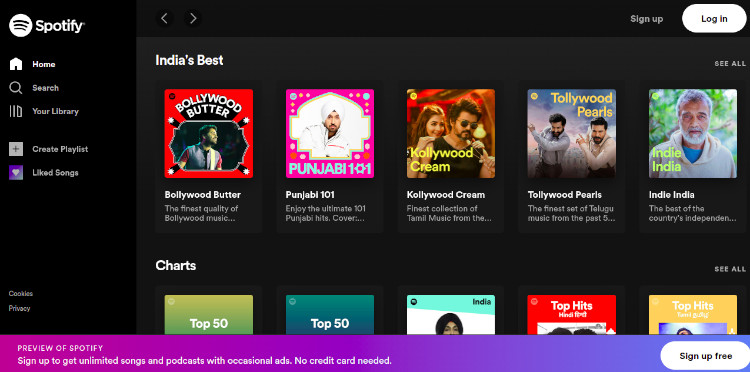Select Liked Songs in the sidebar
This screenshot has height=372, width=750.
(55, 173)
